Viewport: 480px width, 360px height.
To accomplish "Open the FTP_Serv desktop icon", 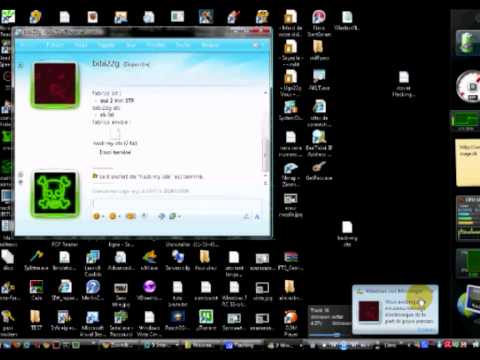I will (x=291, y=260).
